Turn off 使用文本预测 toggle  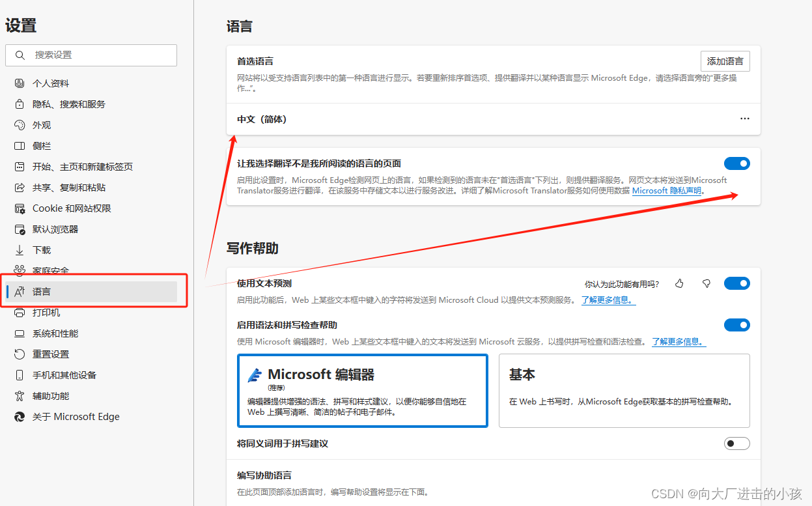click(737, 283)
